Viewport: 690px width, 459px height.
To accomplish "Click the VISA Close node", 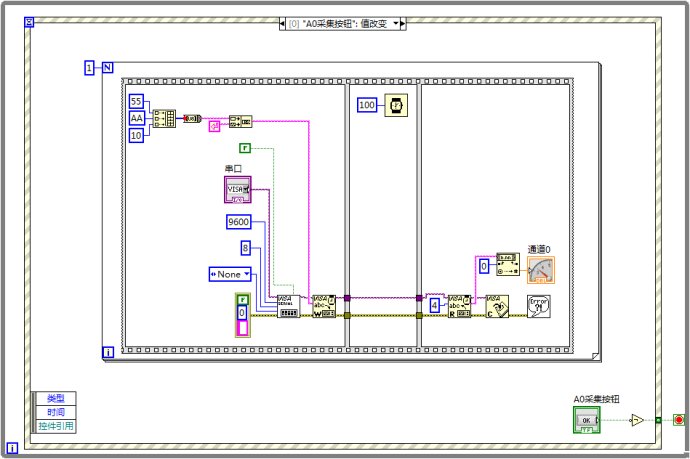I will pos(497,305).
